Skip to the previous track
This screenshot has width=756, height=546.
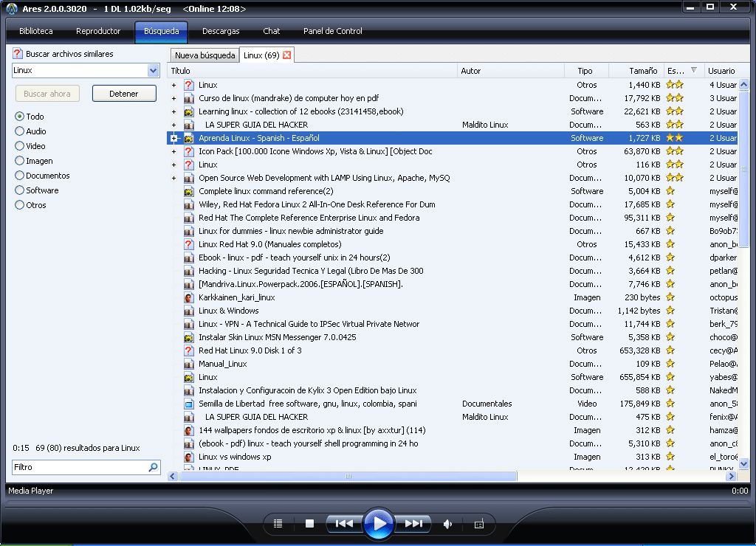pos(344,524)
